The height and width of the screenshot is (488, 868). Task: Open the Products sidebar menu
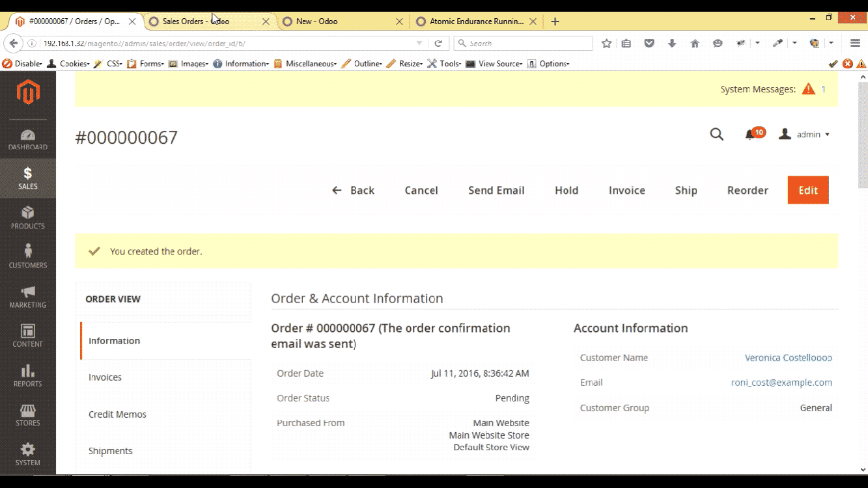[28, 218]
